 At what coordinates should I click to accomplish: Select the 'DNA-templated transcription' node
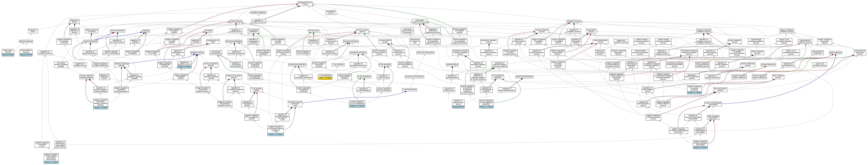click(x=713, y=117)
